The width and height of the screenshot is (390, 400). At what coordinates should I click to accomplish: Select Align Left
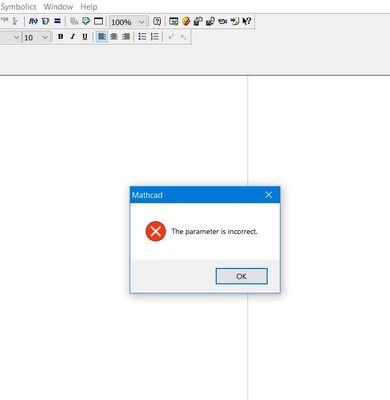[101, 36]
